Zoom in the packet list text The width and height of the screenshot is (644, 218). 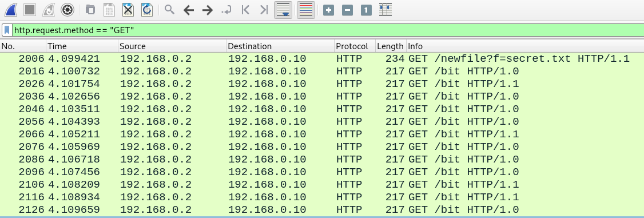[328, 10]
